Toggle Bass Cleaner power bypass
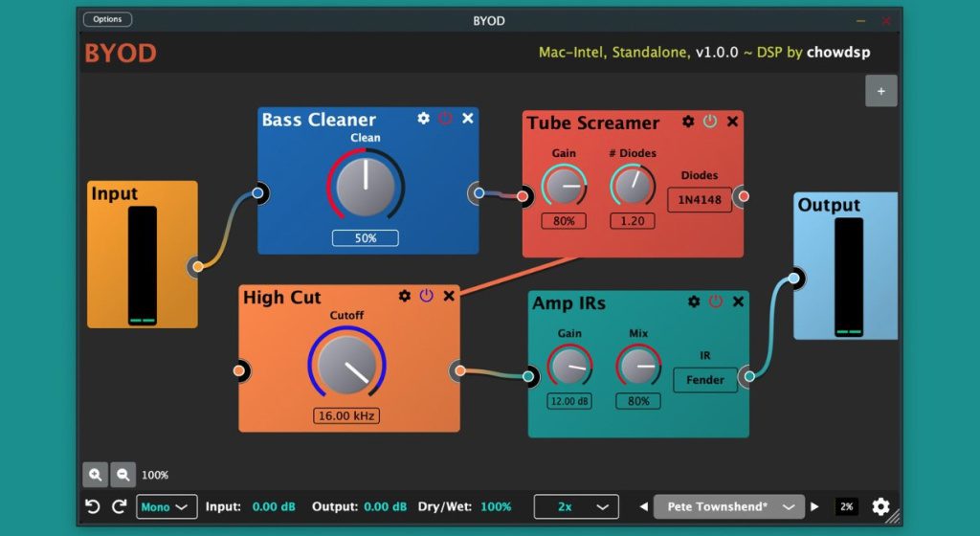This screenshot has height=536, width=980. (x=445, y=118)
